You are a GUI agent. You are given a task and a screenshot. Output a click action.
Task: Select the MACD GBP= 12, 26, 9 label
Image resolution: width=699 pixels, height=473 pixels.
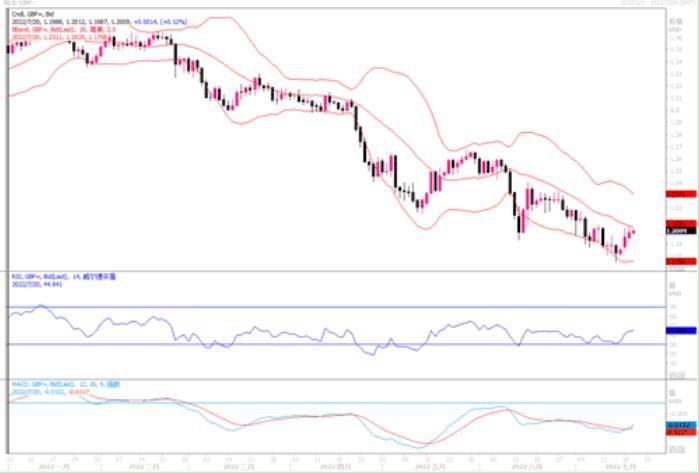click(x=66, y=384)
